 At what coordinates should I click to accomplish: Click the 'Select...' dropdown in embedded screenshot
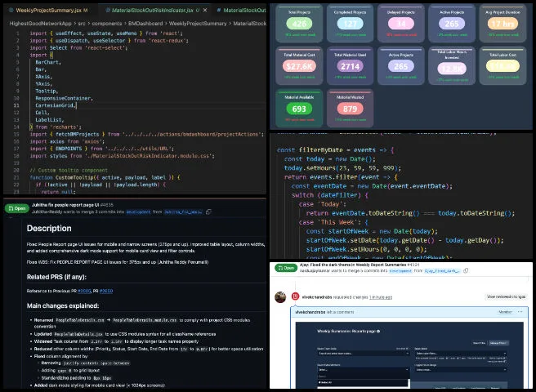click(x=363, y=369)
